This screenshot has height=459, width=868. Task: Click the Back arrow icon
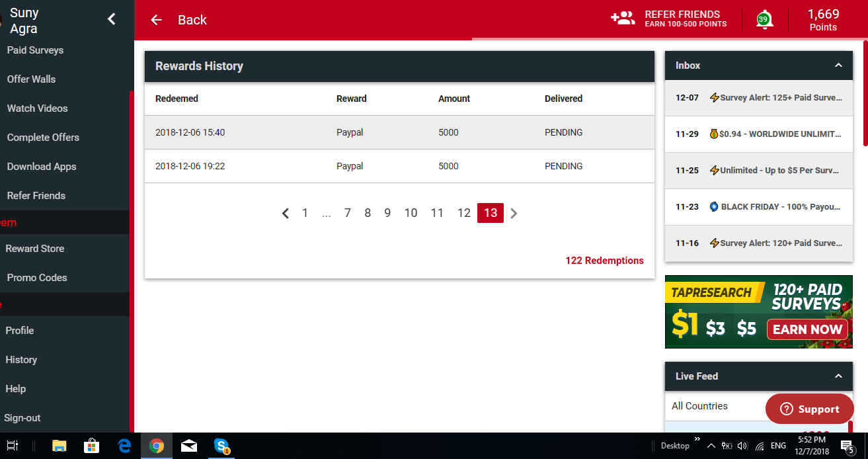[156, 20]
